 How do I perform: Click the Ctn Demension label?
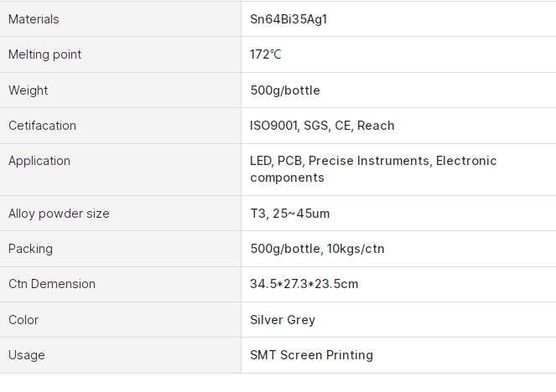pyautogui.click(x=52, y=284)
